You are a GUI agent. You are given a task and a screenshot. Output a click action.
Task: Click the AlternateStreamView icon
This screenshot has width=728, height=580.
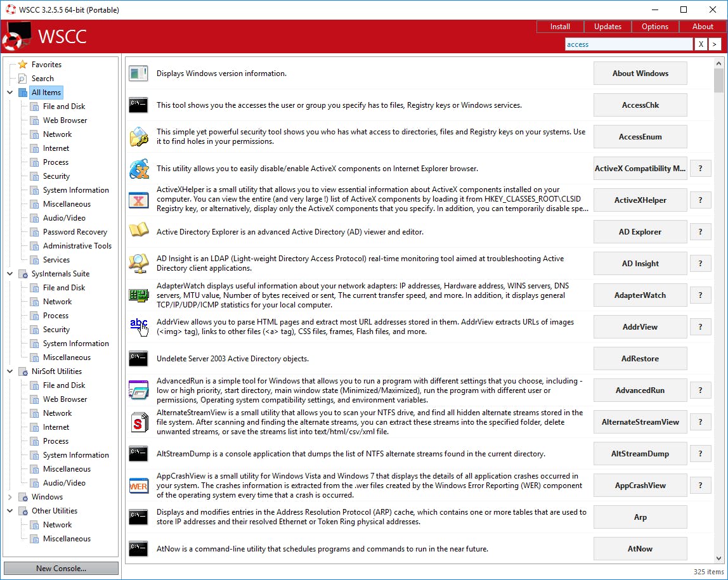[x=138, y=422]
